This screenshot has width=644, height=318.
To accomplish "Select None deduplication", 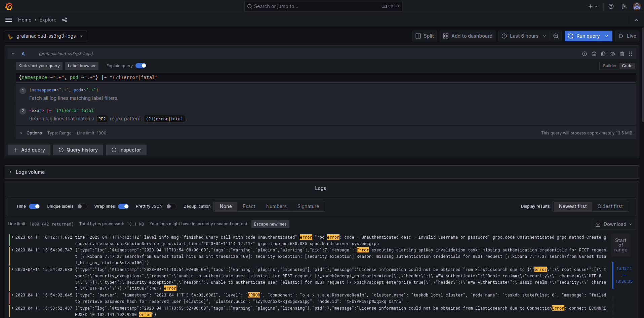I will tap(226, 206).
